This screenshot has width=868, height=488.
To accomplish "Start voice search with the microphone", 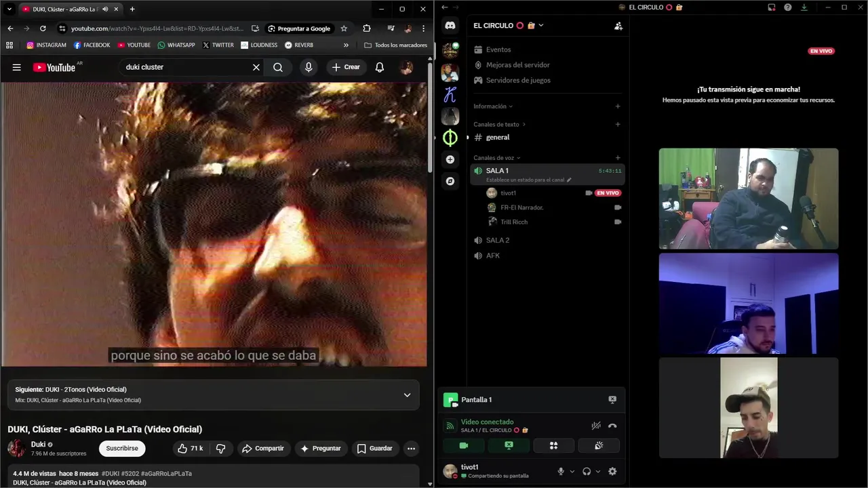I will tap(309, 67).
